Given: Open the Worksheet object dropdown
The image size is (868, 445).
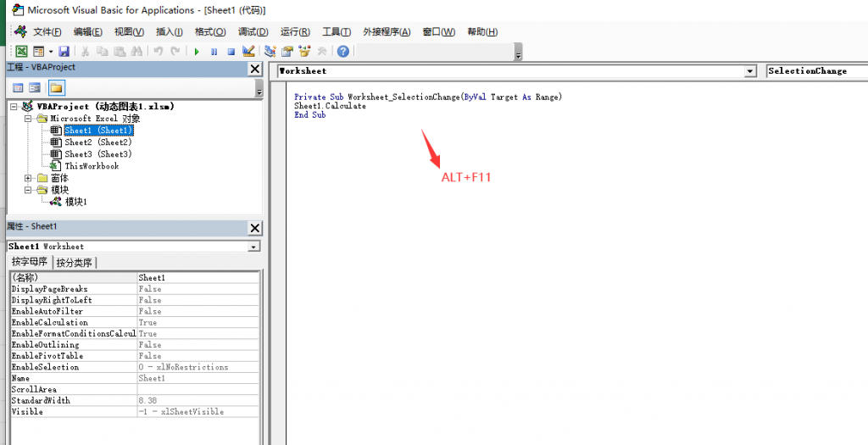Looking at the screenshot, I should tap(749, 71).
